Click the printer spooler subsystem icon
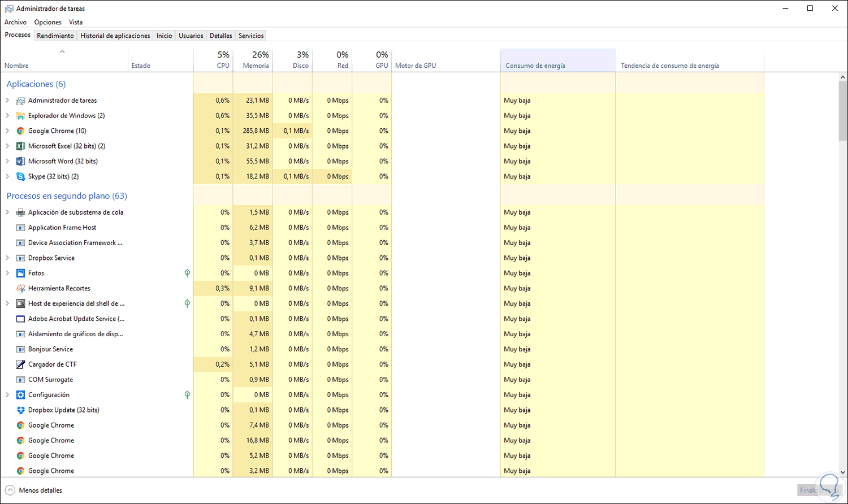Viewport: 848px width, 504px height. tap(20, 212)
